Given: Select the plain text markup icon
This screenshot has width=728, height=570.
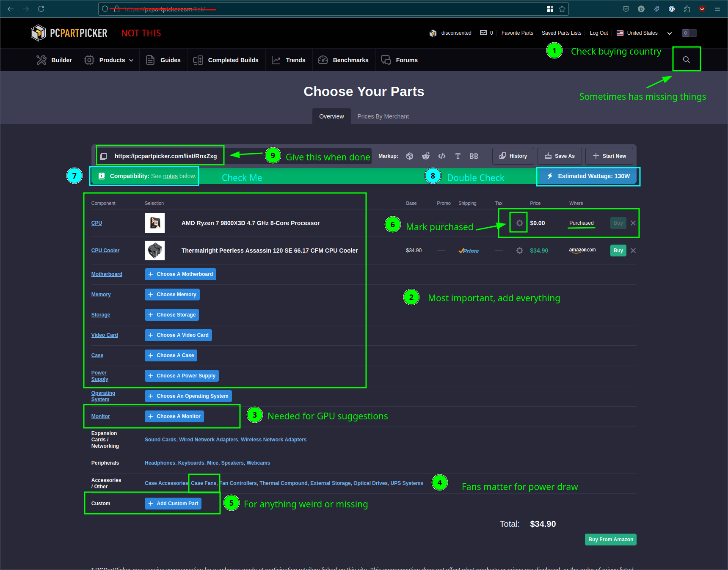Looking at the screenshot, I should click(458, 156).
